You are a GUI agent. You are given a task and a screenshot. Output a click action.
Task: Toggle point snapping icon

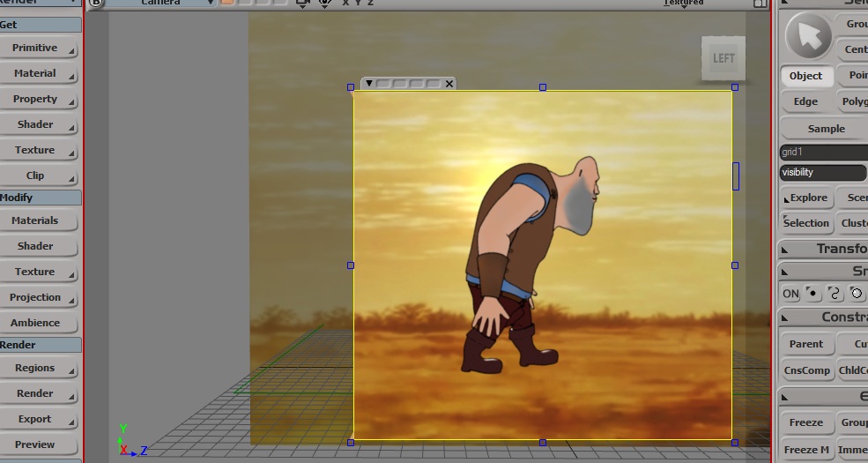(x=812, y=293)
